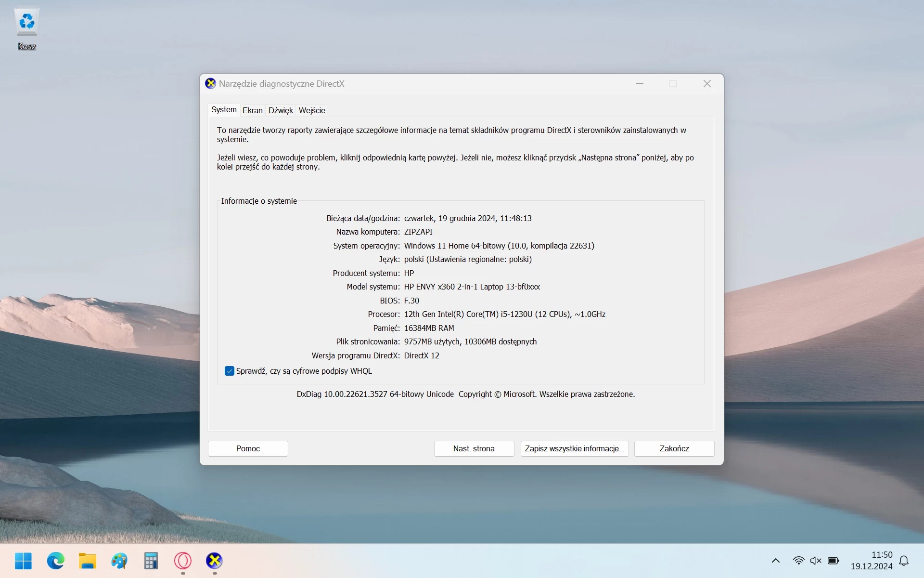Click the muted volume tray icon
The height and width of the screenshot is (578, 924).
(816, 561)
